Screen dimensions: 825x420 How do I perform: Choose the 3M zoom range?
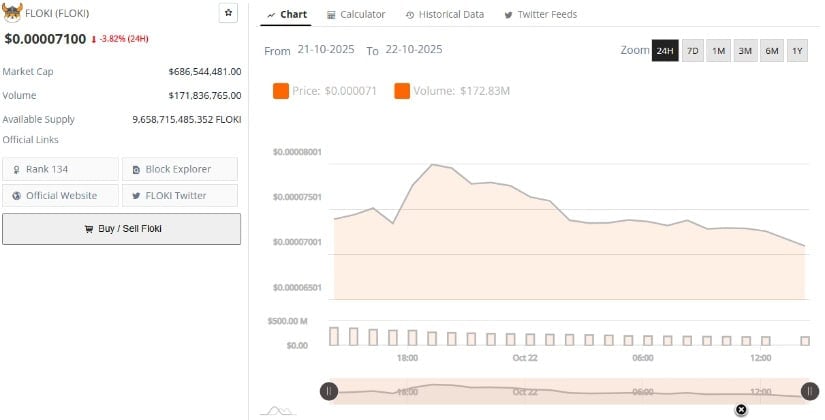coord(744,51)
